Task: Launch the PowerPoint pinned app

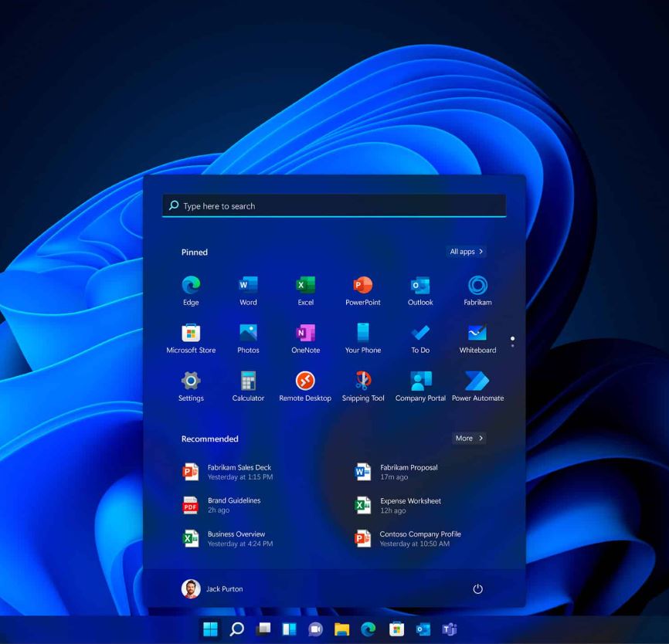Action: [362, 286]
